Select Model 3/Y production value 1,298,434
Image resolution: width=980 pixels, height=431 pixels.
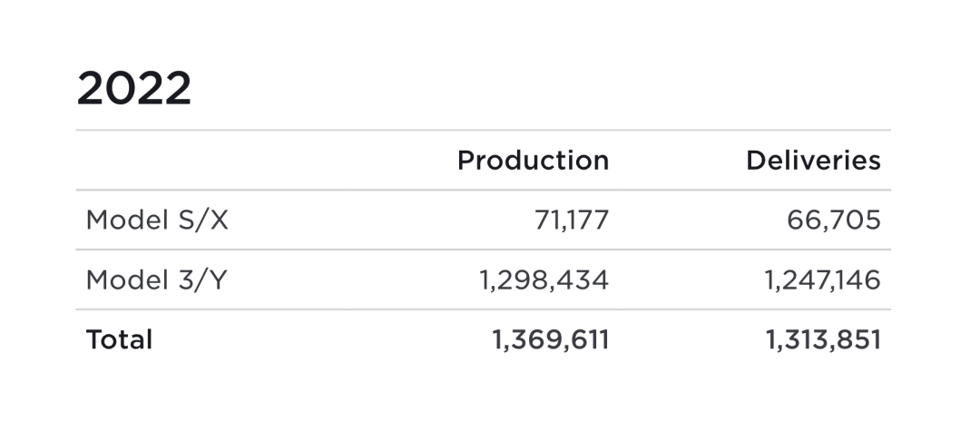tap(544, 280)
